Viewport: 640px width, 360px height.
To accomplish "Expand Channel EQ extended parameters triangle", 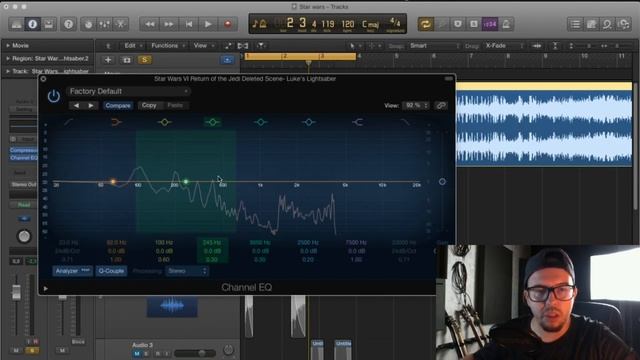I will 46,289.
